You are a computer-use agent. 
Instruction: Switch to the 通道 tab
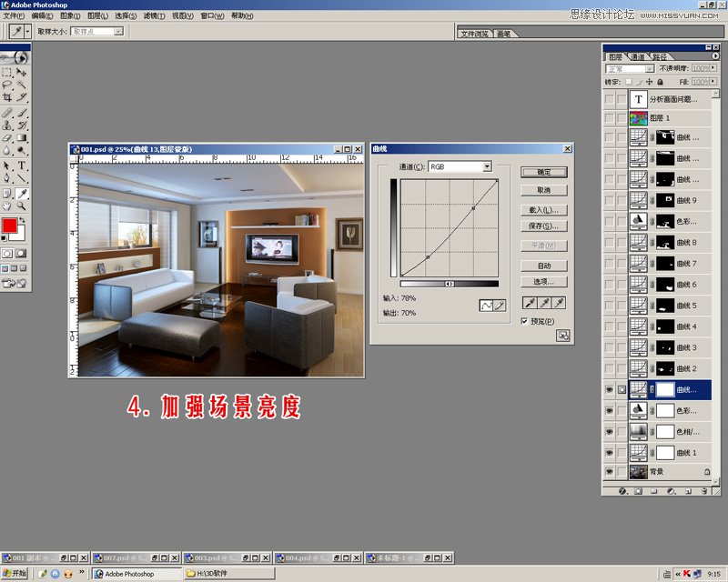click(638, 56)
